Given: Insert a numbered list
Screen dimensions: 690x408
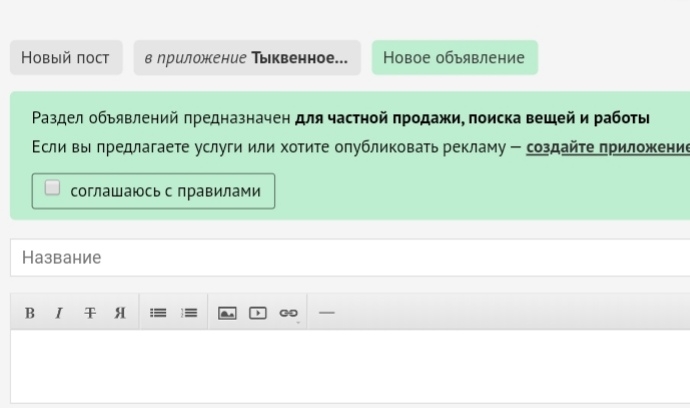Looking at the screenshot, I should (x=189, y=313).
